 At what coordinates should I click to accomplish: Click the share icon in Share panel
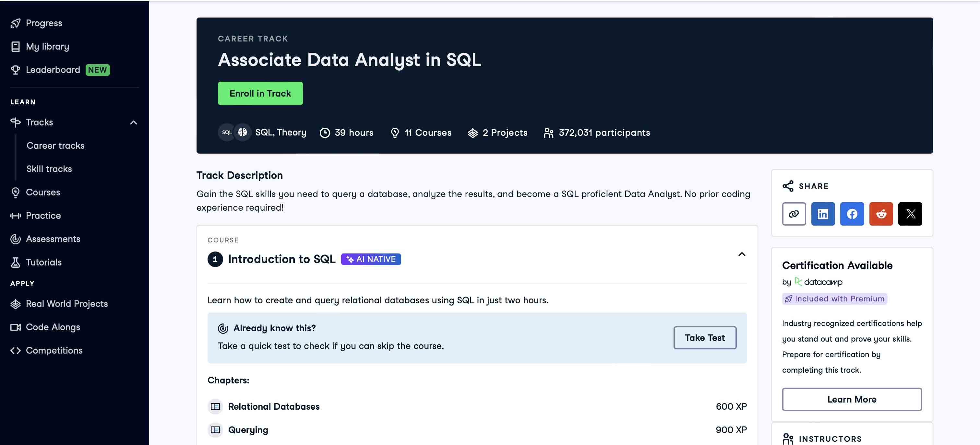pyautogui.click(x=788, y=186)
